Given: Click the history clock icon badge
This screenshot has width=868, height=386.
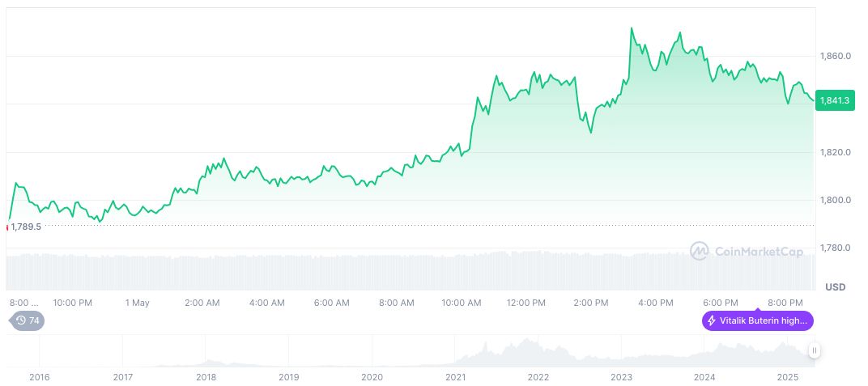Looking at the screenshot, I should pyautogui.click(x=19, y=320).
